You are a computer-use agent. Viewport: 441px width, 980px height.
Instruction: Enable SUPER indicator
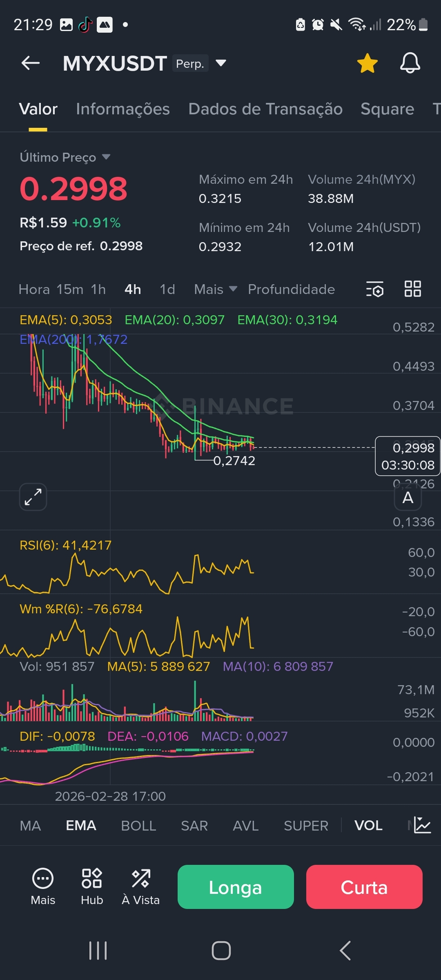pos(306,826)
